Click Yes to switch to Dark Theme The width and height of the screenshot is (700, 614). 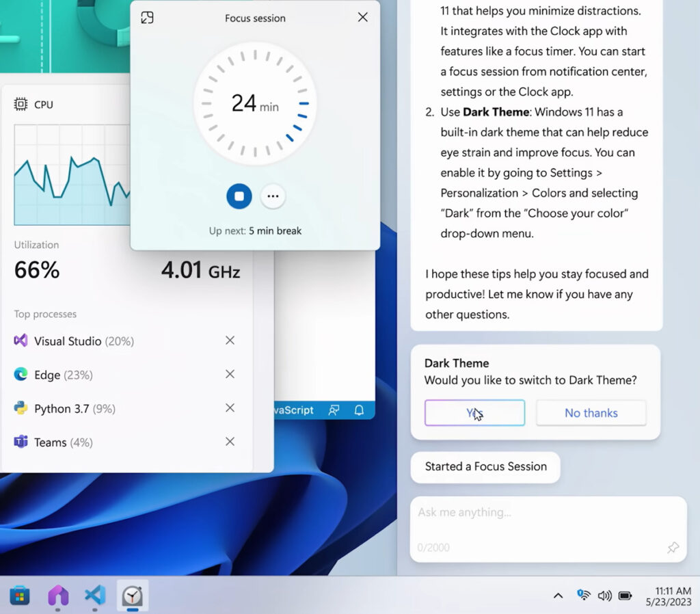pos(474,413)
